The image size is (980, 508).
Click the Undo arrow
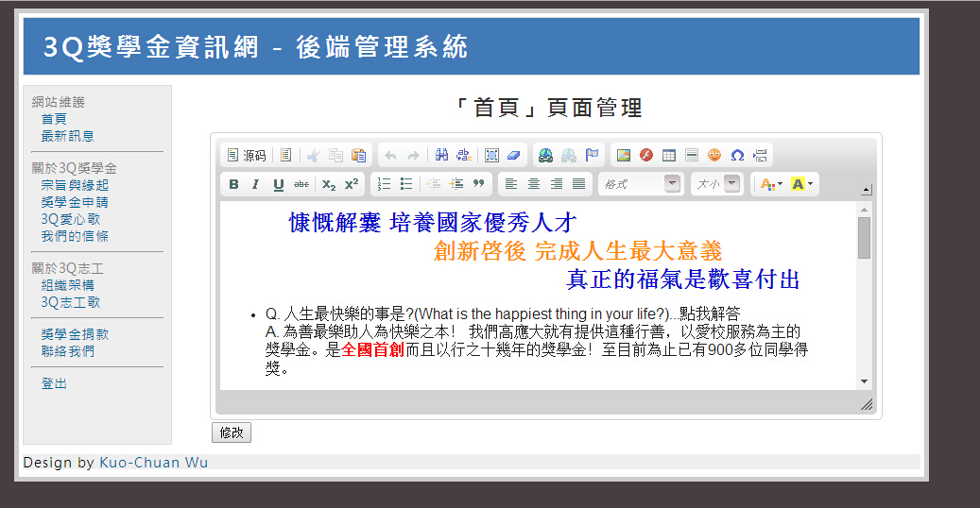point(390,155)
